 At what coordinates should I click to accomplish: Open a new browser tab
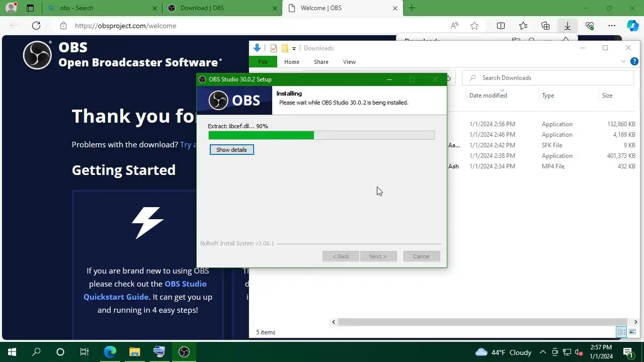pos(412,8)
